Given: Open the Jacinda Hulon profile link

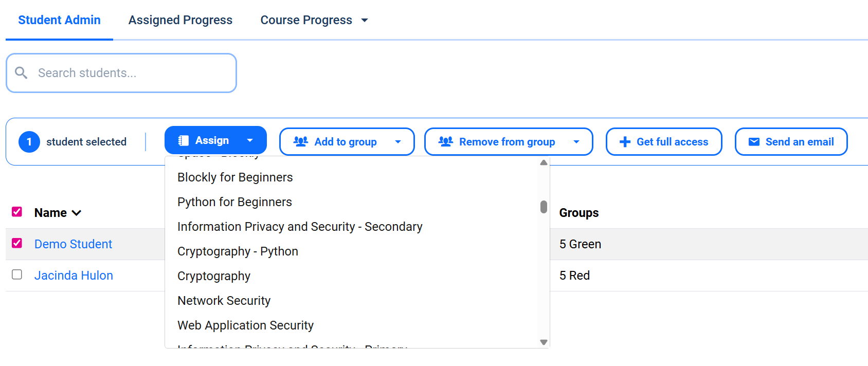Looking at the screenshot, I should [74, 276].
